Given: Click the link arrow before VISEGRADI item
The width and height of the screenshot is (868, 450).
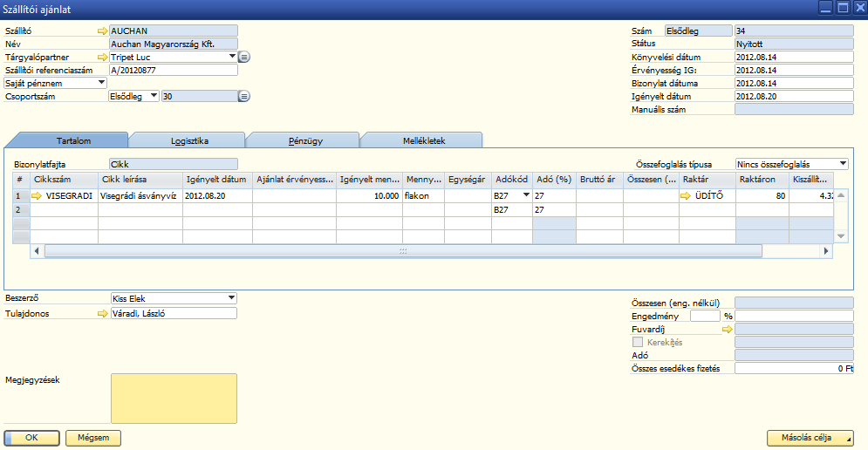Looking at the screenshot, I should coord(37,196).
